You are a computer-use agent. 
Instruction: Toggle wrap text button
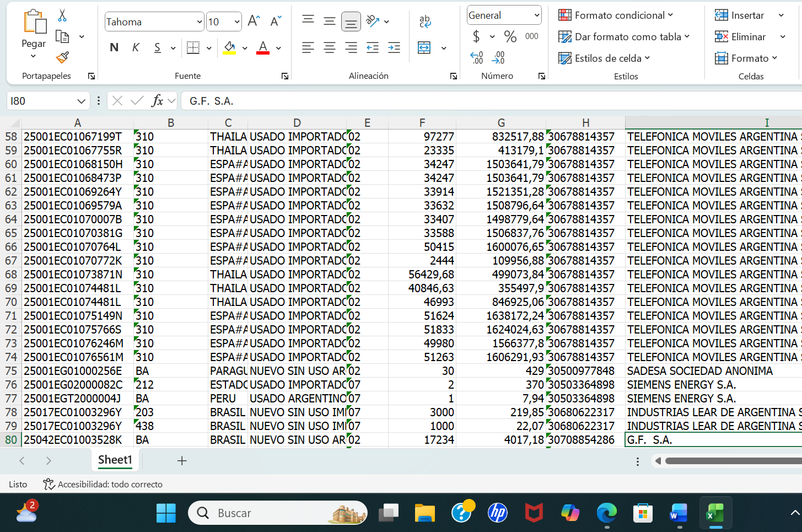pos(424,22)
